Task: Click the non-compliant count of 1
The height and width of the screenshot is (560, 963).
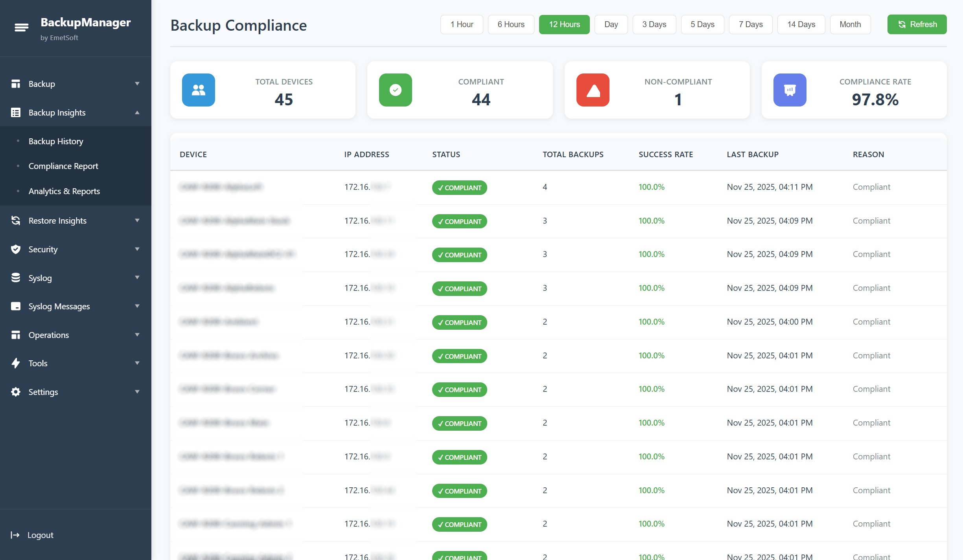Action: 678,99
